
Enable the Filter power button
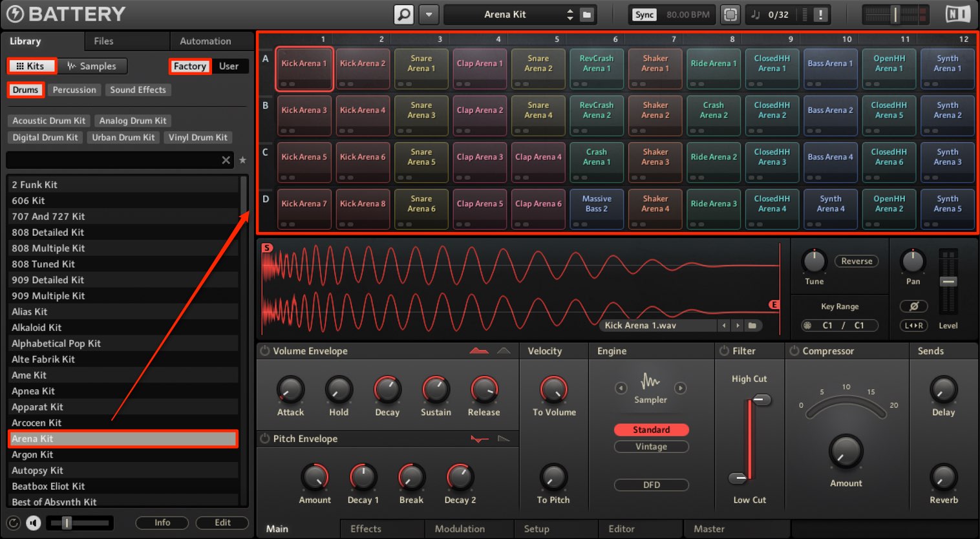[724, 351]
